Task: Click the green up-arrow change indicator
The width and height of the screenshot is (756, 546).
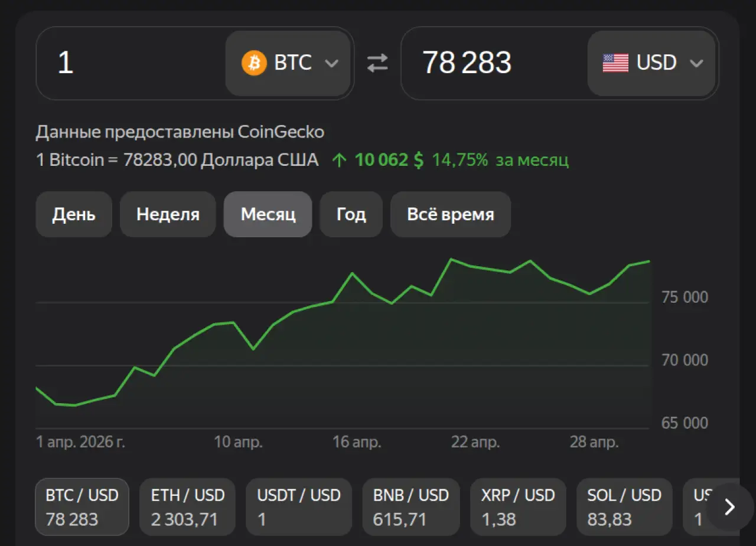Action: click(339, 160)
